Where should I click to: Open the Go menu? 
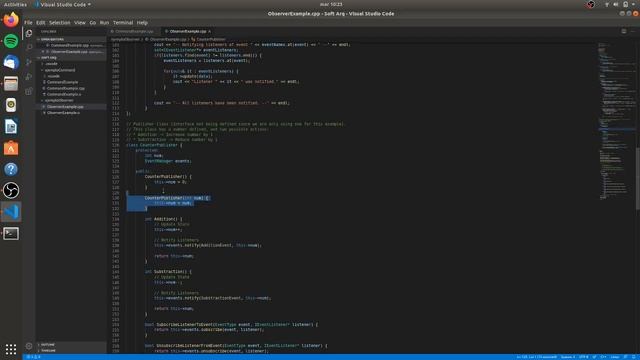(x=93, y=23)
